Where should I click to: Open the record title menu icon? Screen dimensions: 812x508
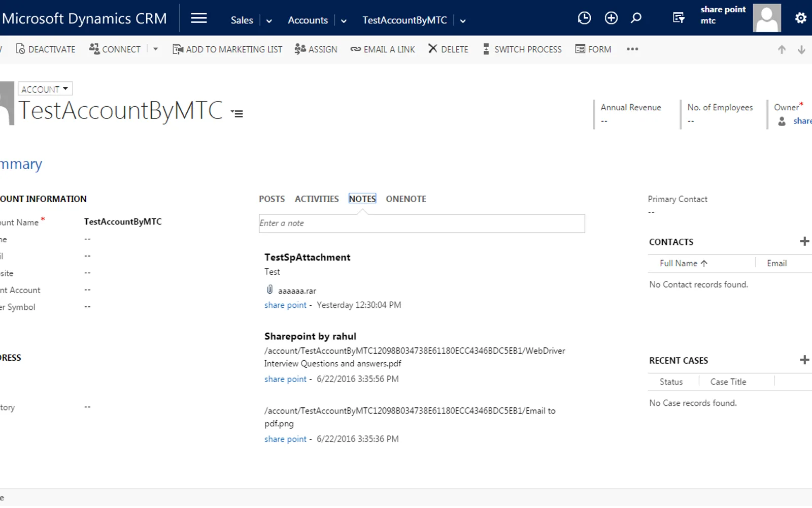click(x=237, y=113)
